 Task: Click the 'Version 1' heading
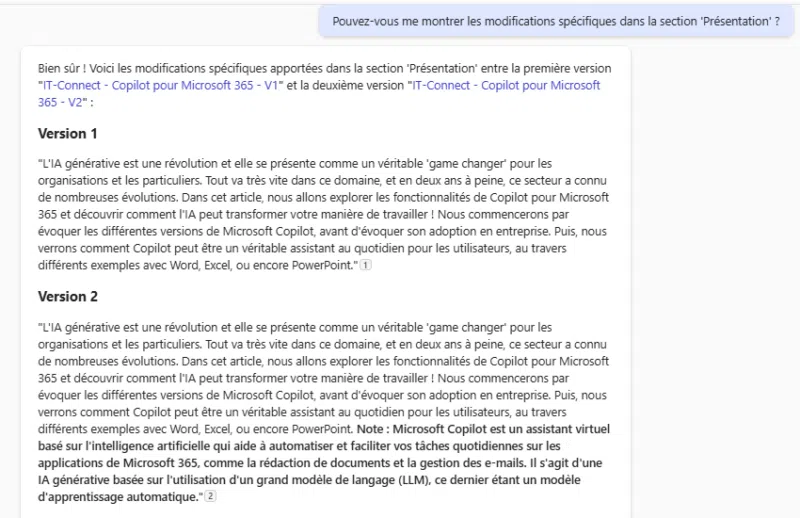[x=68, y=134]
